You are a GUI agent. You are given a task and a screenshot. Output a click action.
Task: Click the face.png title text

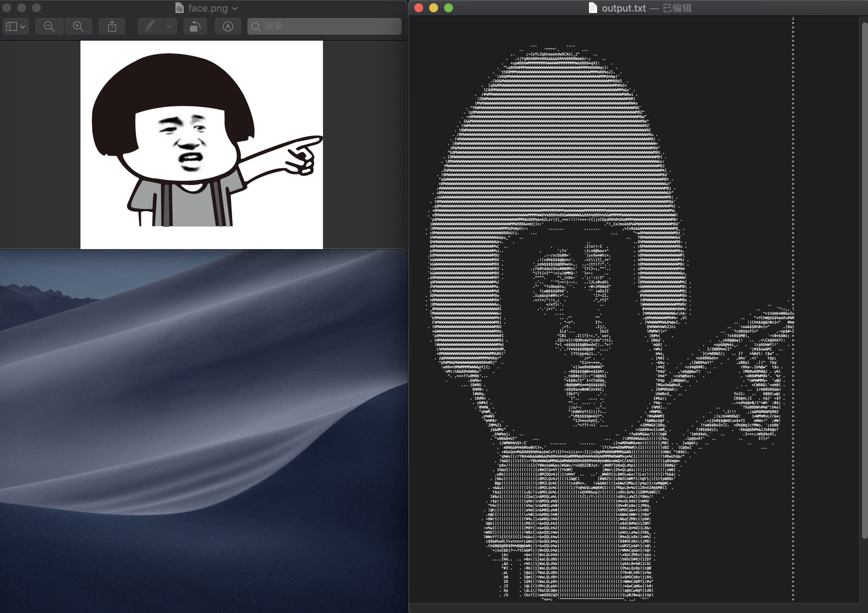pos(208,8)
